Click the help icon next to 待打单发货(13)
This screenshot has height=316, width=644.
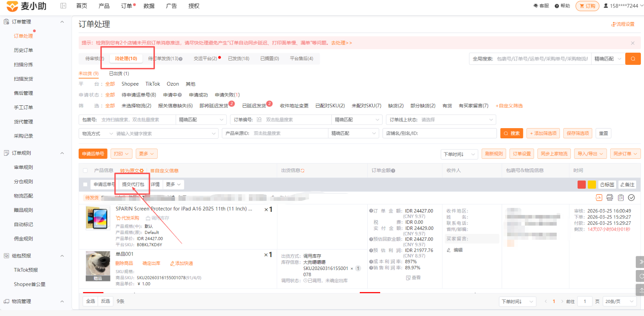(180, 59)
